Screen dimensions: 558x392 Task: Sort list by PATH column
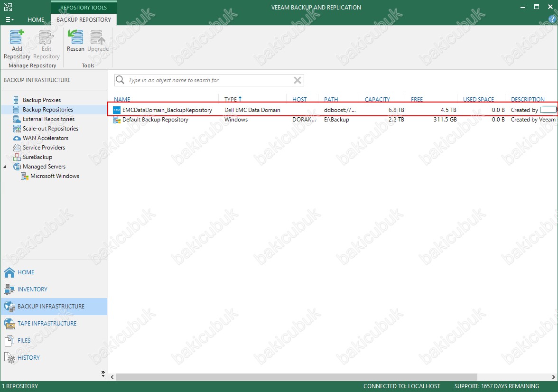point(331,99)
